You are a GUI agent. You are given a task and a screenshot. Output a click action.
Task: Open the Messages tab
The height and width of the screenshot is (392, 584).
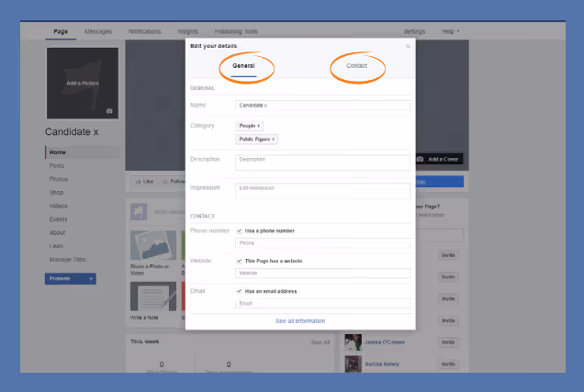[x=98, y=31]
